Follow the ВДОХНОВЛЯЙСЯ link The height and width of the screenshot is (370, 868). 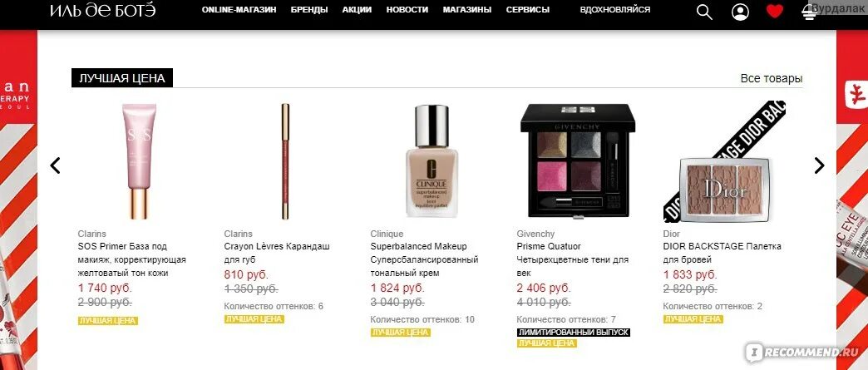[615, 9]
